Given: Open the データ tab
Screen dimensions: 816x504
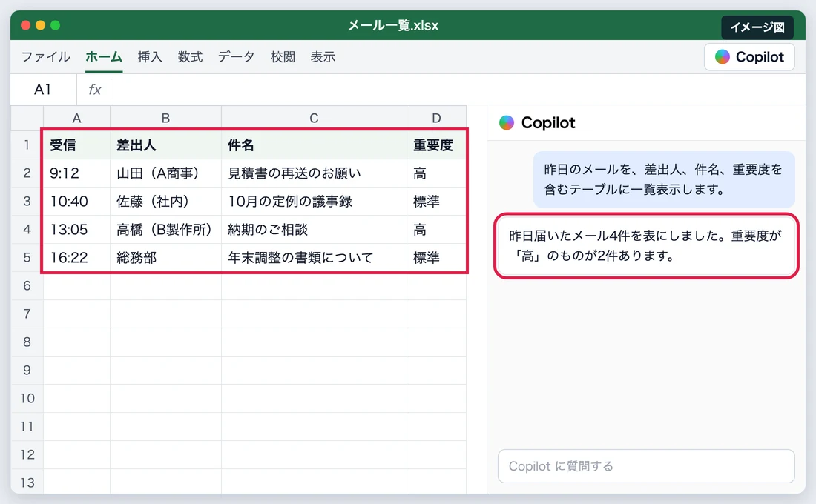Looking at the screenshot, I should (x=236, y=56).
